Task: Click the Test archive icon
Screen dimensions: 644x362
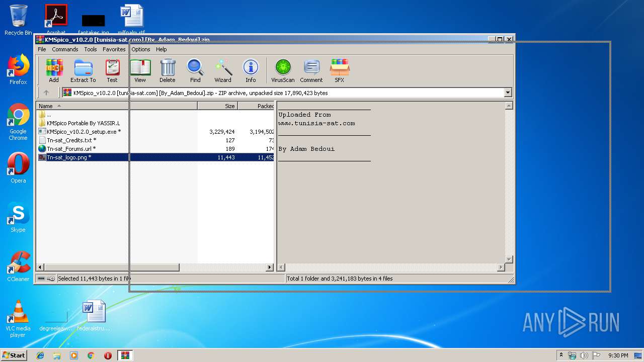Action: pos(112,70)
